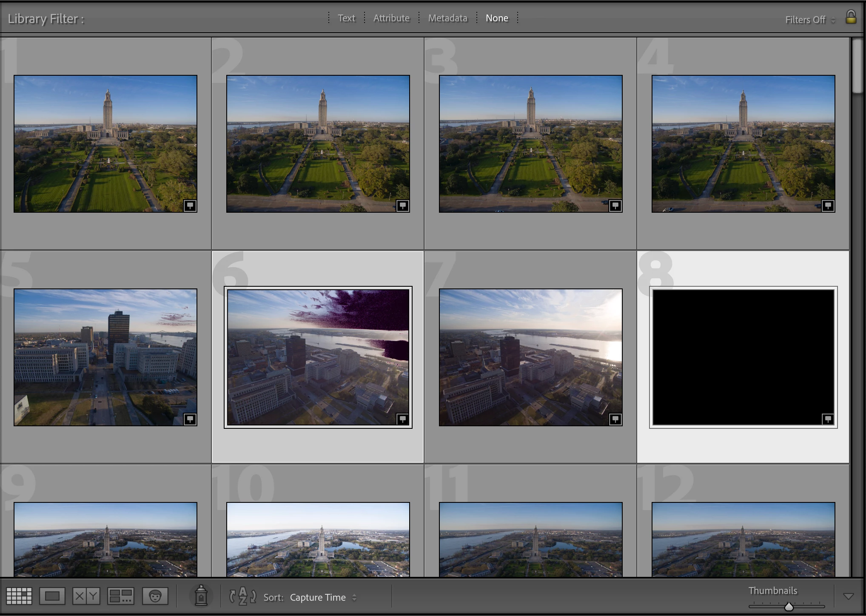Click the None filter option
The height and width of the screenshot is (616, 866).
pyautogui.click(x=497, y=18)
